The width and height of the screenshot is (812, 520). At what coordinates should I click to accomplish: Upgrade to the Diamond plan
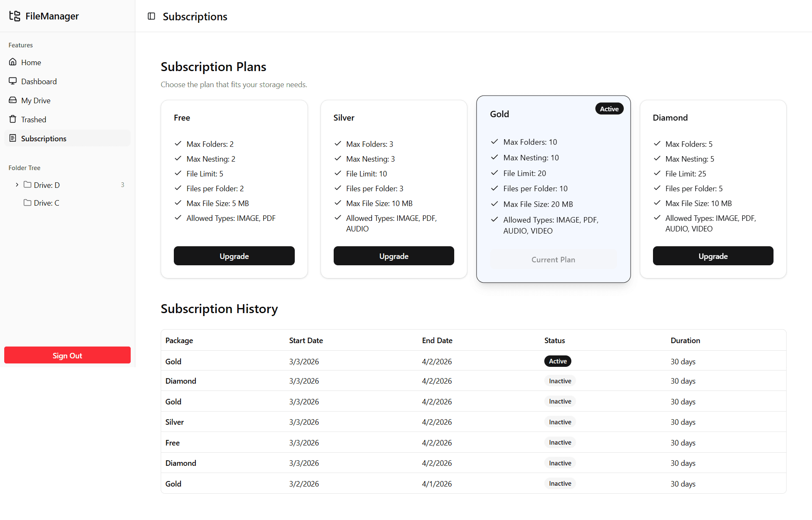(713, 256)
